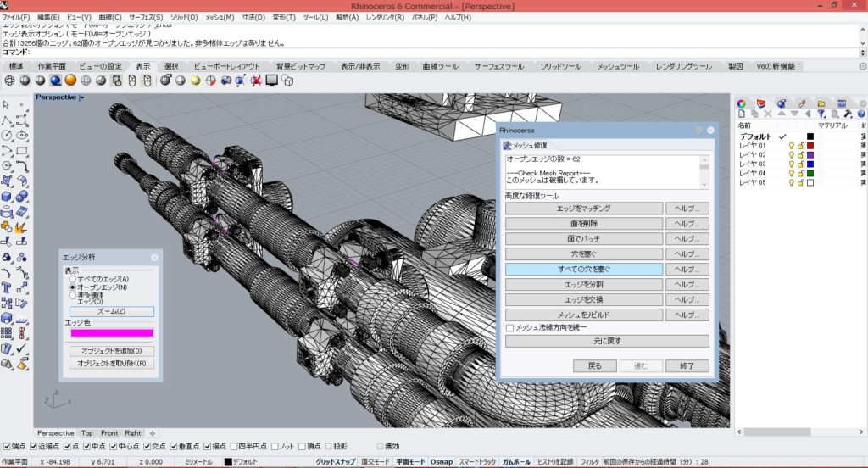Open Perspective viewport dropdown arrow
This screenshot has height=468, width=868.
82,98
